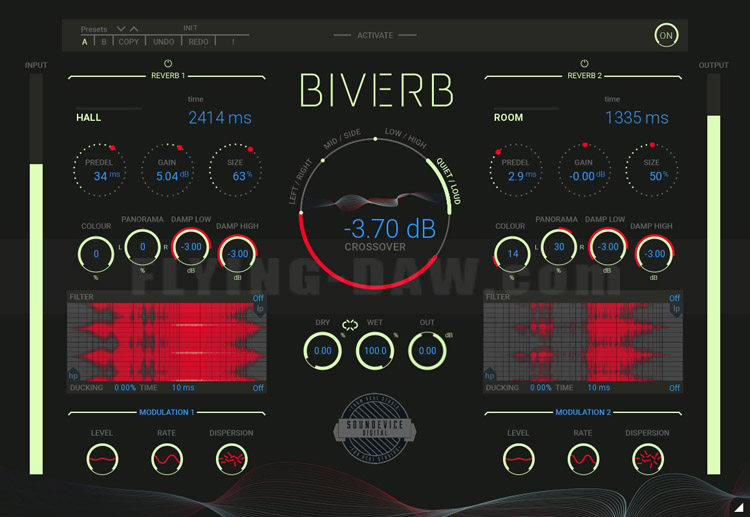This screenshot has height=517, width=750.
Task: Switch the plugin ON button off
Action: [x=666, y=35]
